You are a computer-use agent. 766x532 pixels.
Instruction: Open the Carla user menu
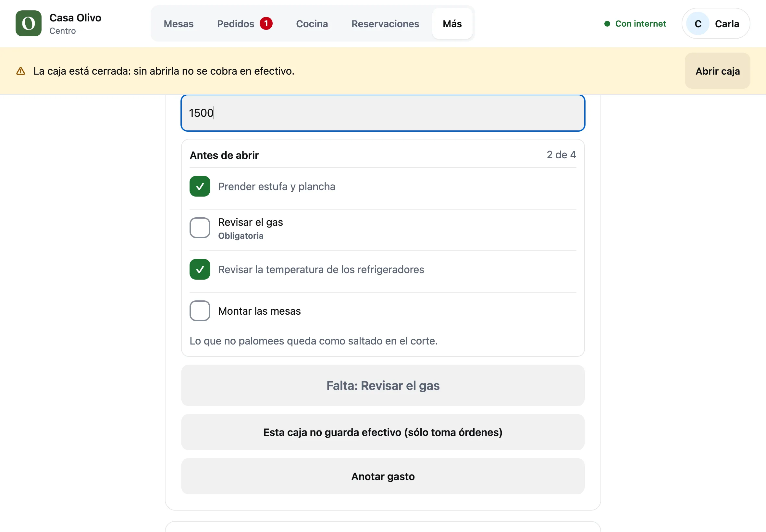point(716,24)
